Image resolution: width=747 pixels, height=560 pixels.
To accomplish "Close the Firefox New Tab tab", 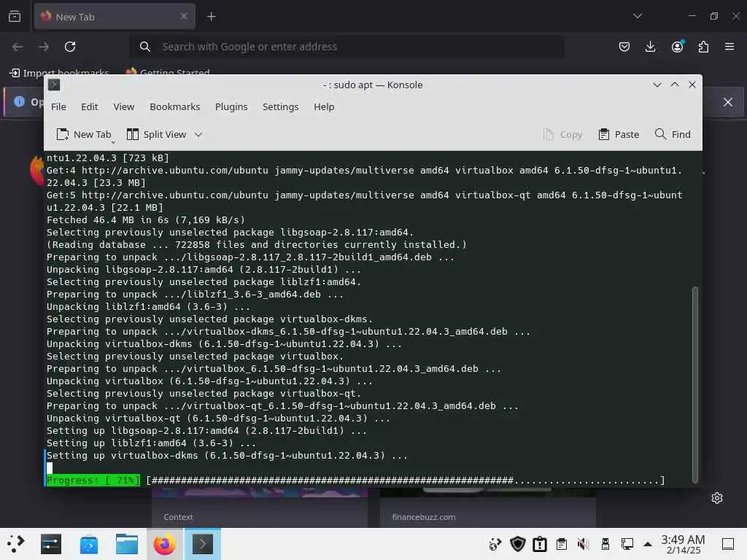I will click(x=183, y=16).
